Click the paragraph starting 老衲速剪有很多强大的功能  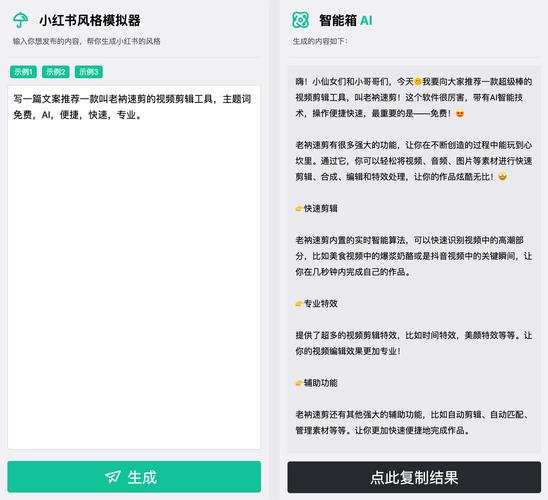414,161
